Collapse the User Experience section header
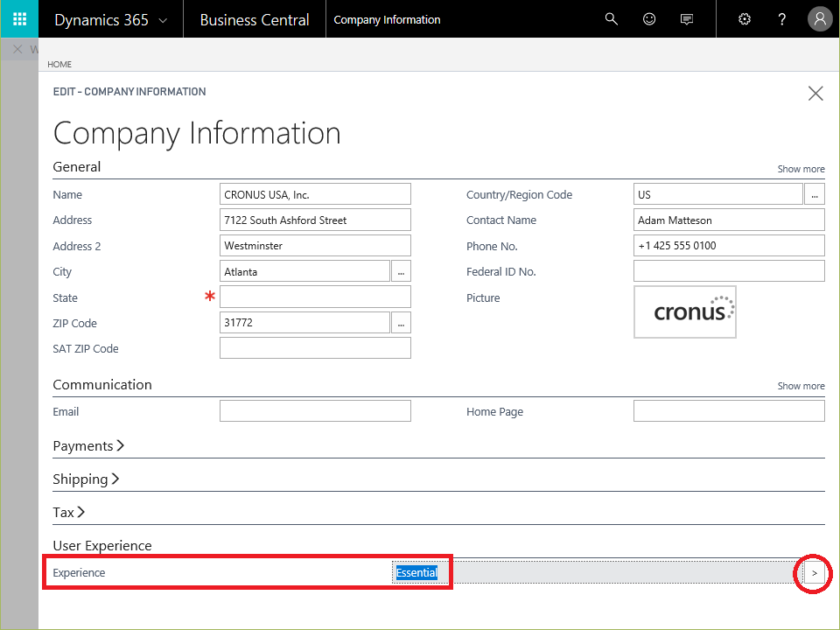 tap(102, 545)
